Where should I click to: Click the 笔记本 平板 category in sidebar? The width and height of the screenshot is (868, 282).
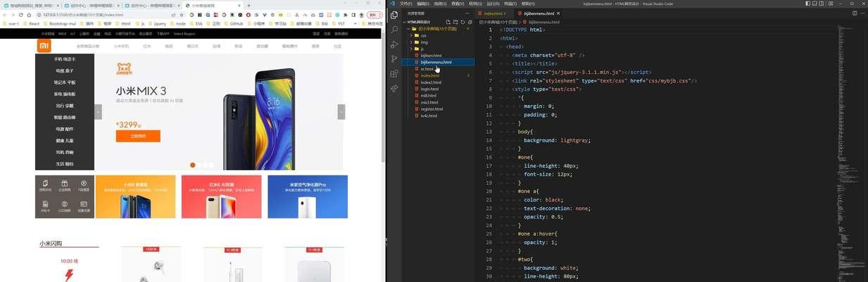click(x=65, y=82)
